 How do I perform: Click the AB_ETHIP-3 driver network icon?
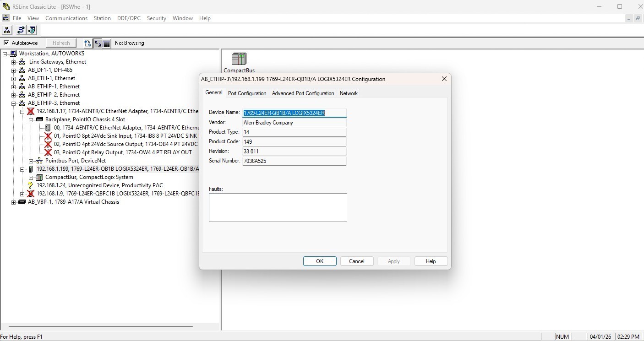click(x=22, y=103)
